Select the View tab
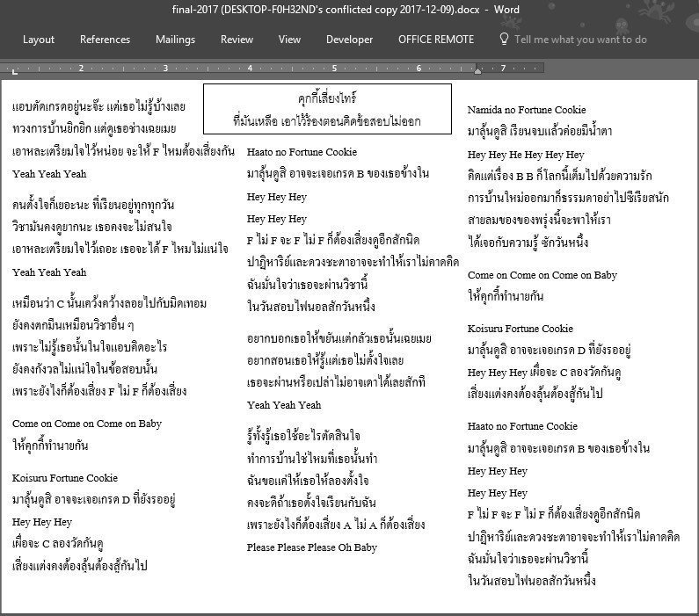The height and width of the screenshot is (616, 699). pyautogui.click(x=289, y=40)
